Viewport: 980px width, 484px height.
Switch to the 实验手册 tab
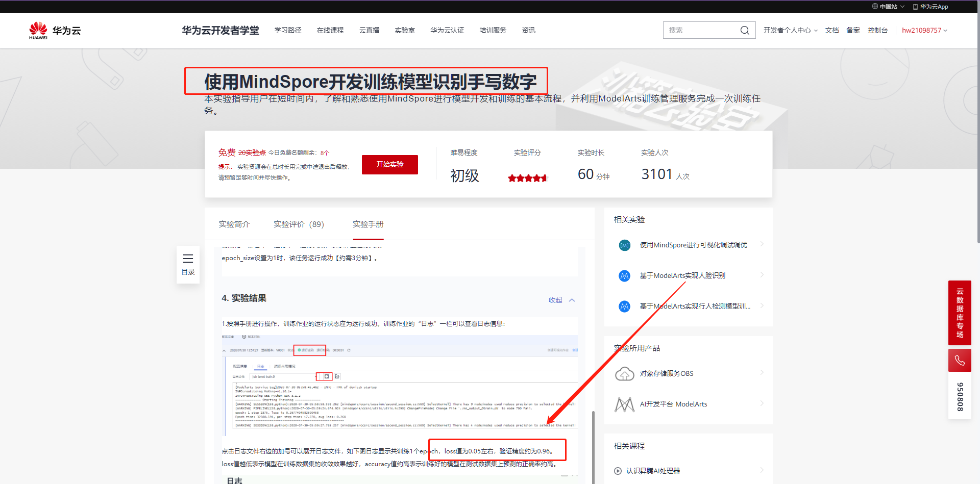point(368,224)
